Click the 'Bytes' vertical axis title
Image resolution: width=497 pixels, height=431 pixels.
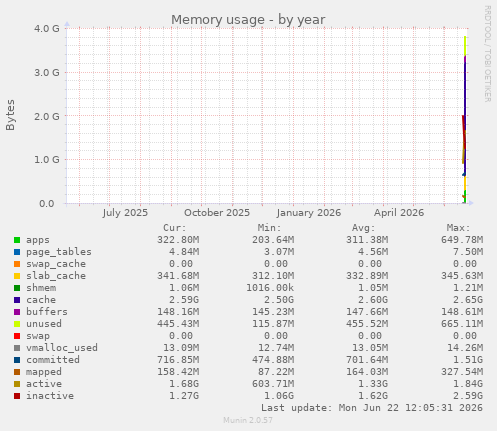[10, 115]
